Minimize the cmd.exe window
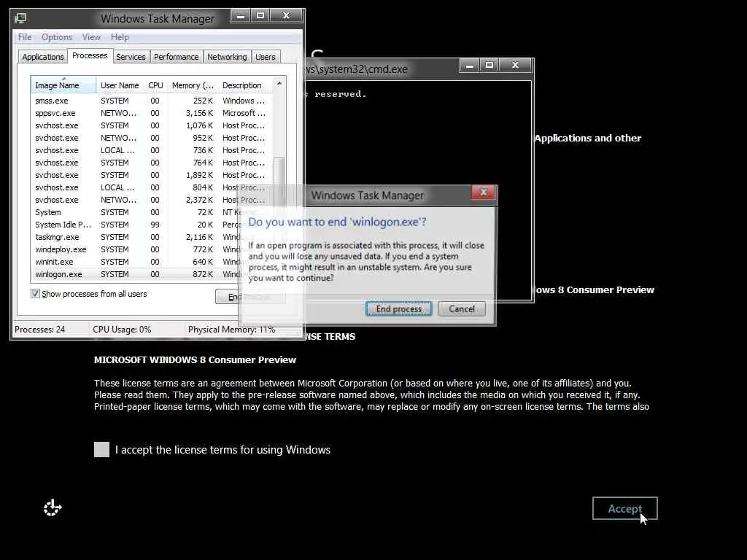Screen dimensions: 747x560 [x=469, y=65]
